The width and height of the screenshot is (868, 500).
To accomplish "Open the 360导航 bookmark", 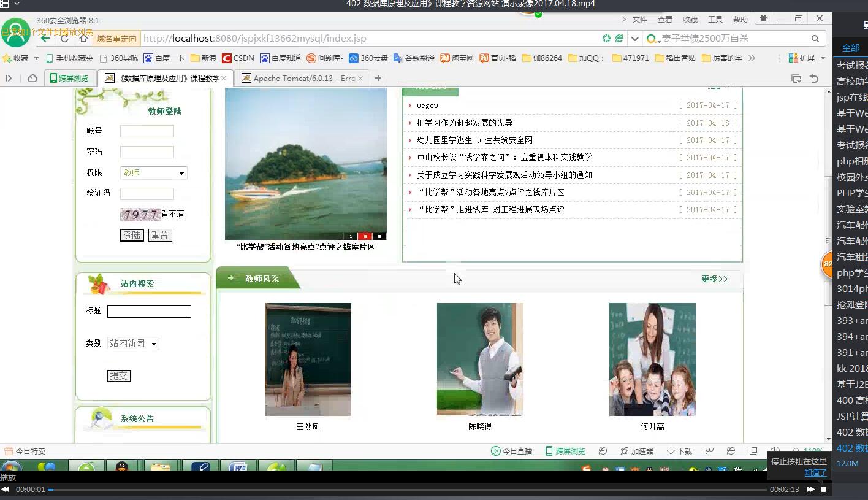I will click(x=118, y=58).
